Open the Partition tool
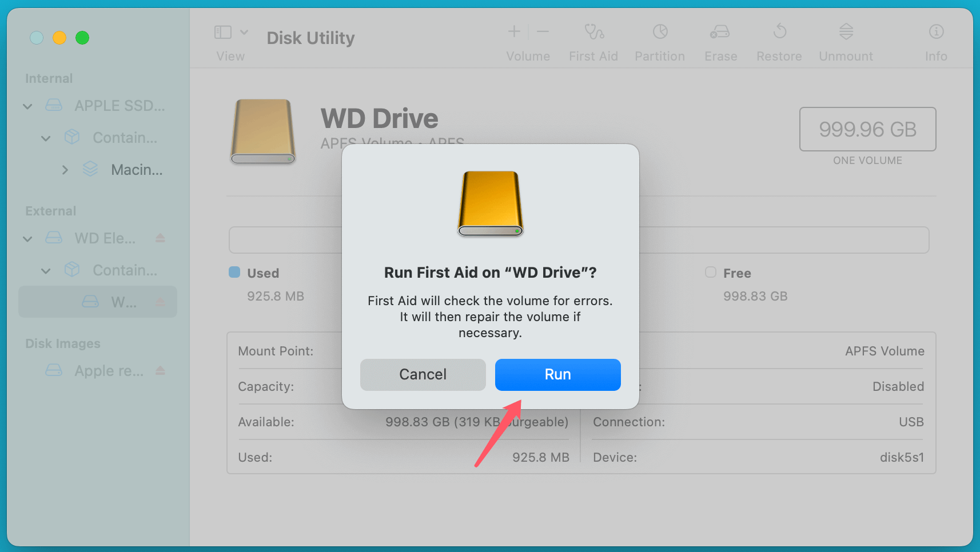The width and height of the screenshot is (980, 552). (659, 40)
